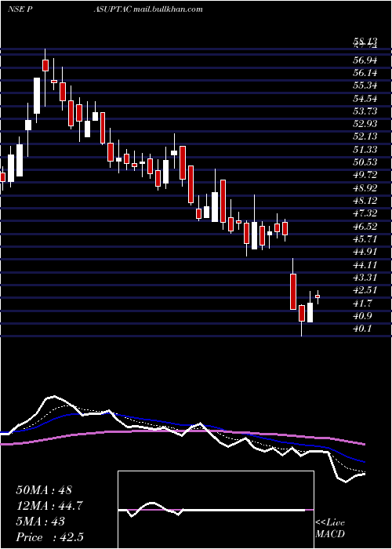Click the 'ASUPTAC mail.bullkhan.com' title text

(148, 9)
